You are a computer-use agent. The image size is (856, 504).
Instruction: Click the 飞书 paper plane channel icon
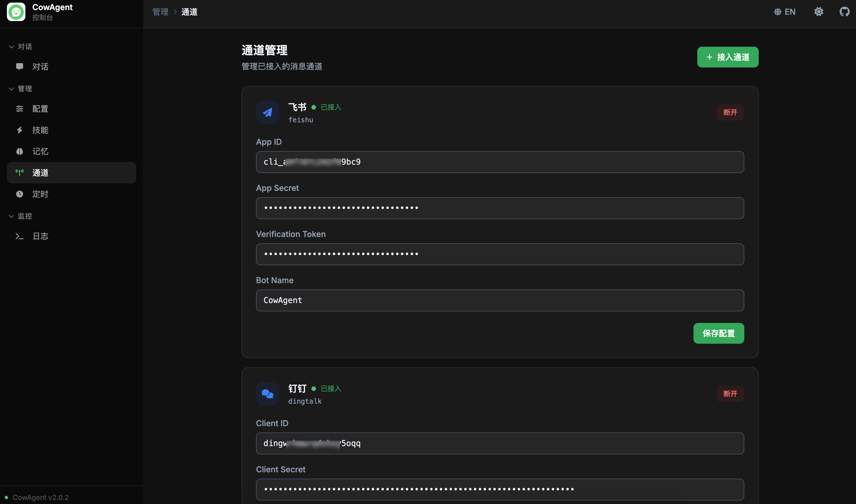click(268, 112)
